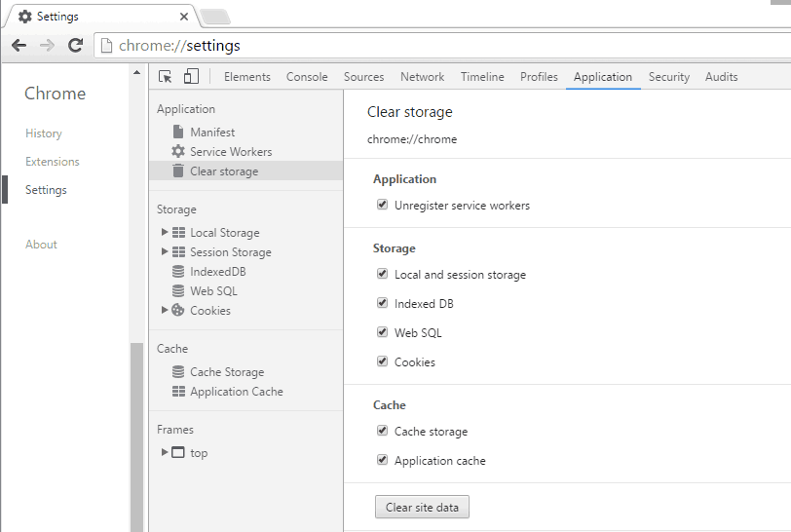Click the Manifest file icon
791x532 pixels.
click(x=178, y=132)
